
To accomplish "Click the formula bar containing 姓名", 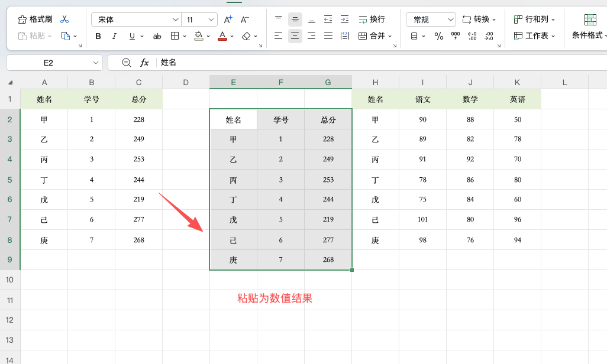I will 382,63.
